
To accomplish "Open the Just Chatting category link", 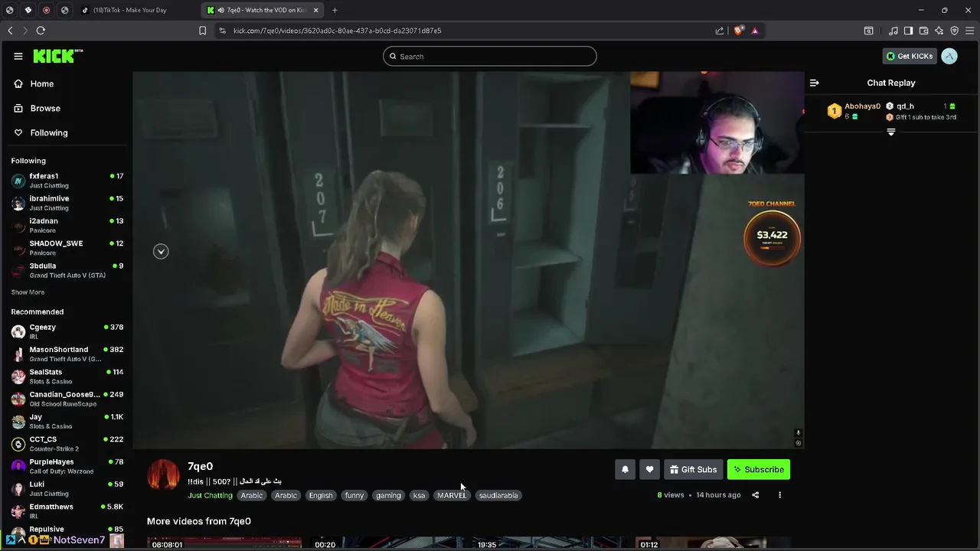I will tap(210, 495).
